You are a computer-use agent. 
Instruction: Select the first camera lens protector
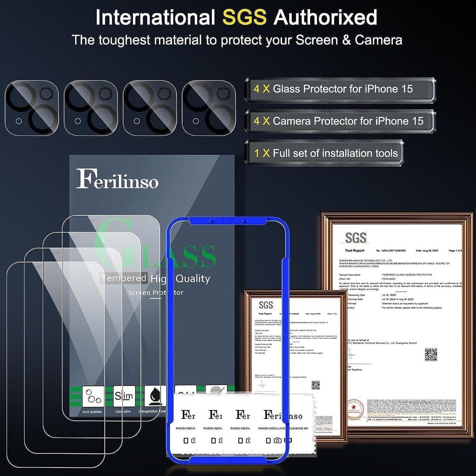point(32,107)
